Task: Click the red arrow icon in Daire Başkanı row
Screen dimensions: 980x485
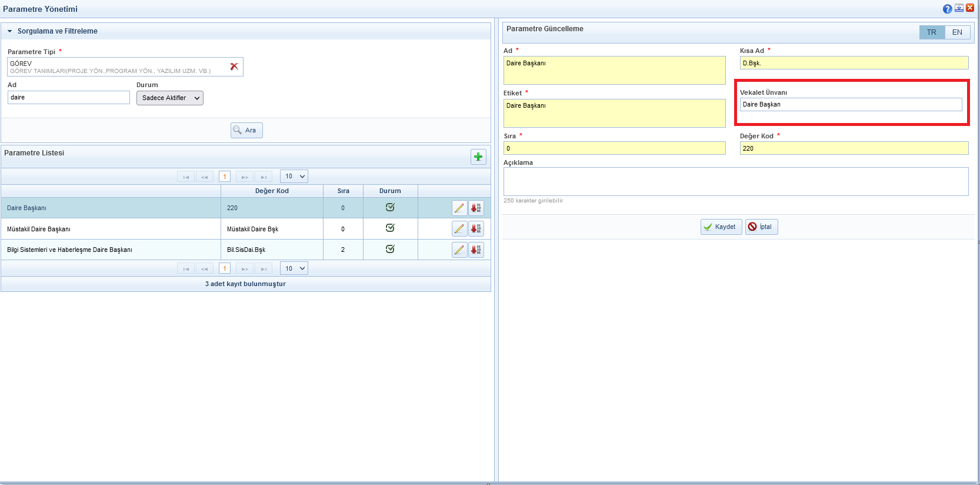Action: [x=476, y=208]
